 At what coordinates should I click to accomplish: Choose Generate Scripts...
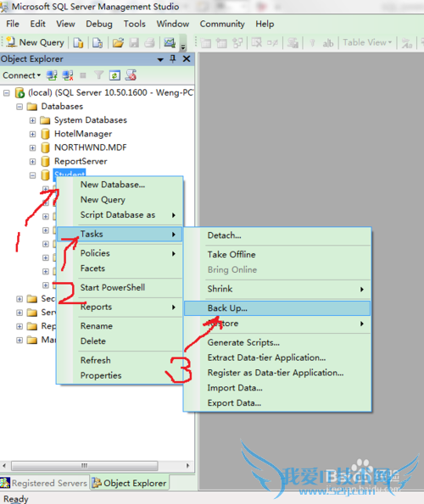click(277, 343)
